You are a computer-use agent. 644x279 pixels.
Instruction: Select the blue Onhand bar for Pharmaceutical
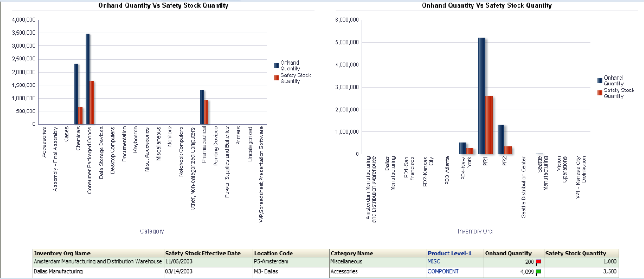point(202,107)
